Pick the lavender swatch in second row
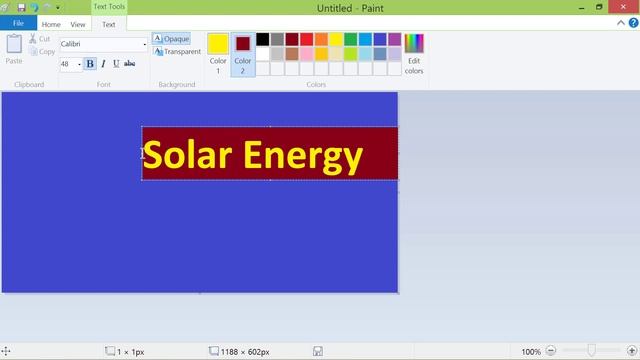Screen dimensions: 640x360 pos(395,54)
